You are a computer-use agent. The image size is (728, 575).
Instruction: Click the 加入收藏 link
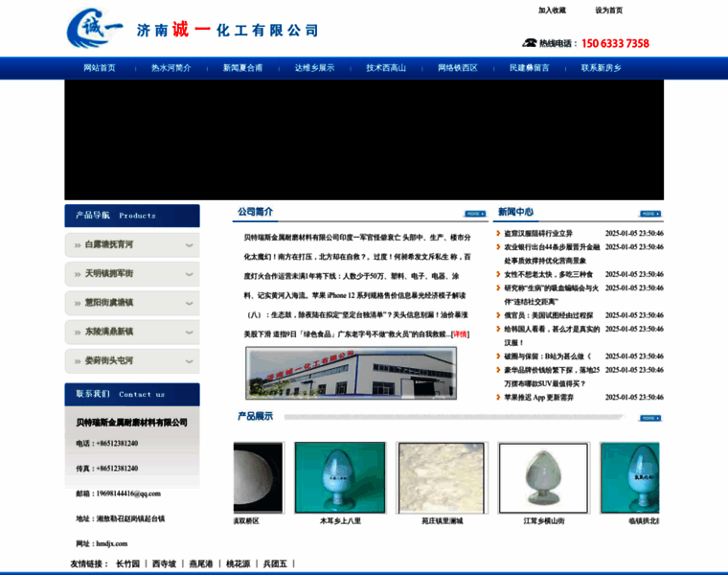[552, 11]
